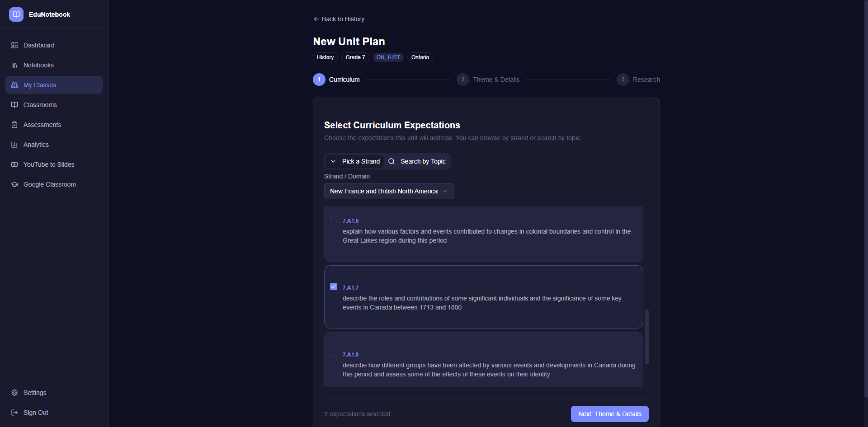Check the 7.A1.8 expectation checkbox
Image resolution: width=868 pixels, height=427 pixels.
pos(334,353)
